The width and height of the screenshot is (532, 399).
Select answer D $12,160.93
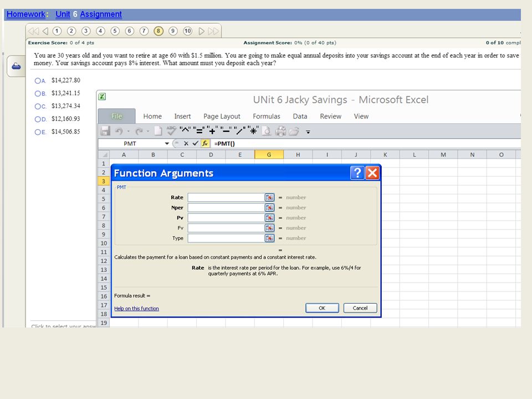tap(38, 120)
